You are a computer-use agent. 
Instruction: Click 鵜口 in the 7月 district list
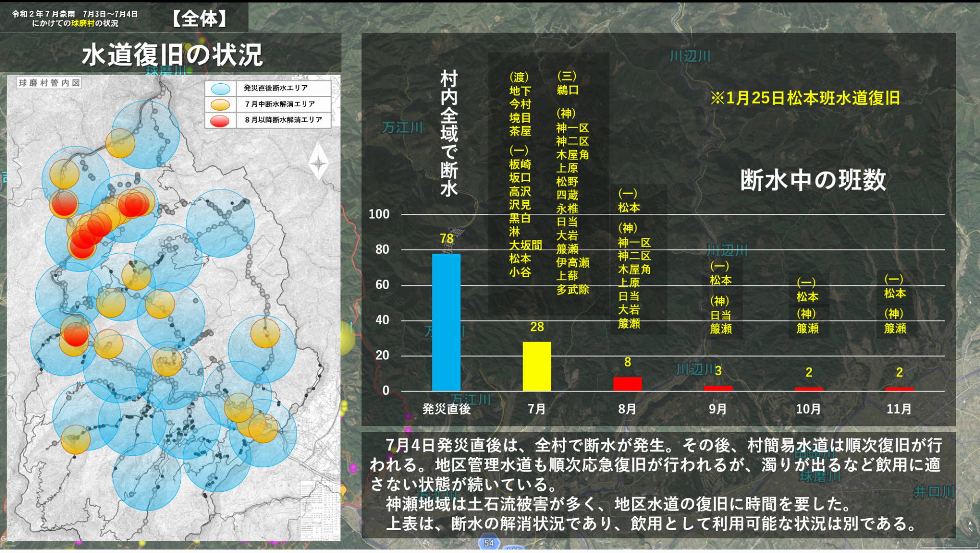[568, 90]
